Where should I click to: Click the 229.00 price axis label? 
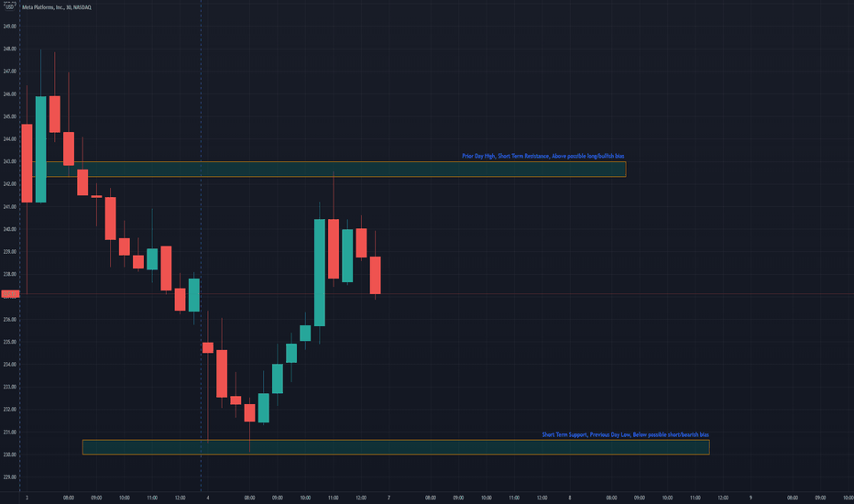click(10, 477)
